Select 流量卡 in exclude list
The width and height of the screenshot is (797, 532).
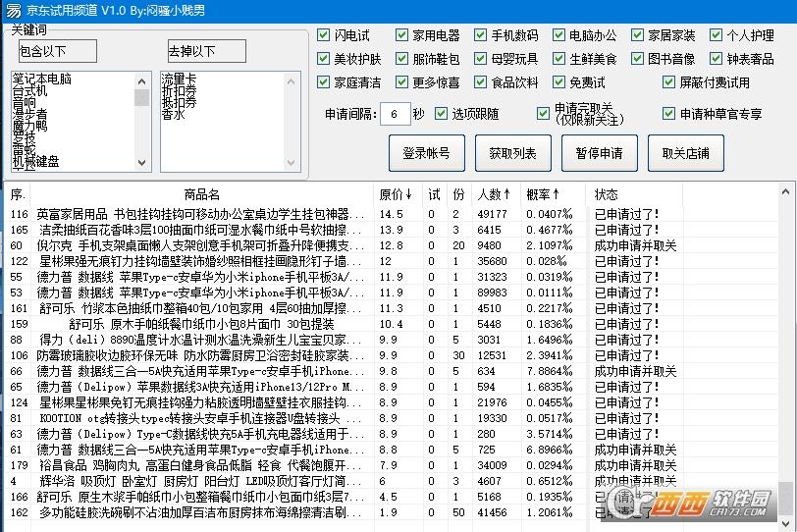tap(179, 79)
